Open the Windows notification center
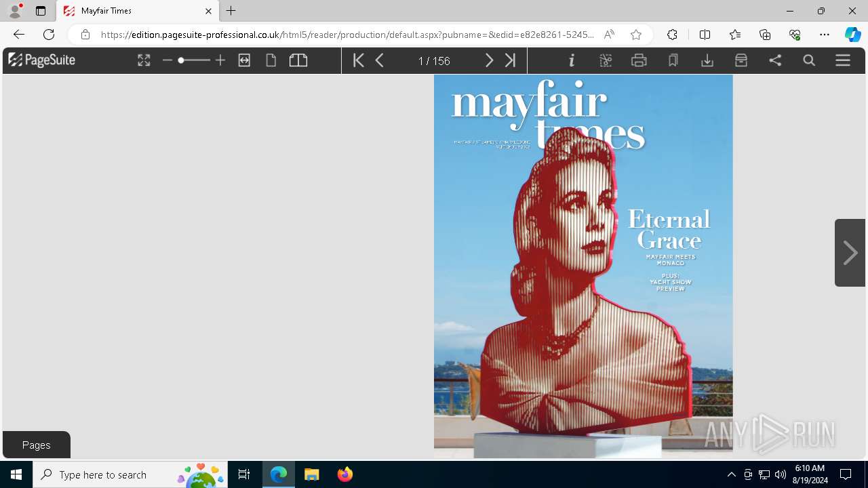Image resolution: width=868 pixels, height=488 pixels. pos(846,474)
